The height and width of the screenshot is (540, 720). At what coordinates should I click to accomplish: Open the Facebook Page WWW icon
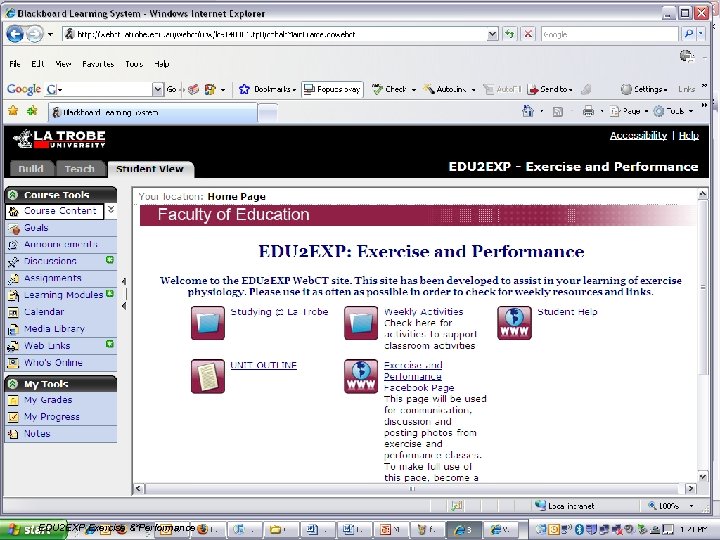(361, 376)
